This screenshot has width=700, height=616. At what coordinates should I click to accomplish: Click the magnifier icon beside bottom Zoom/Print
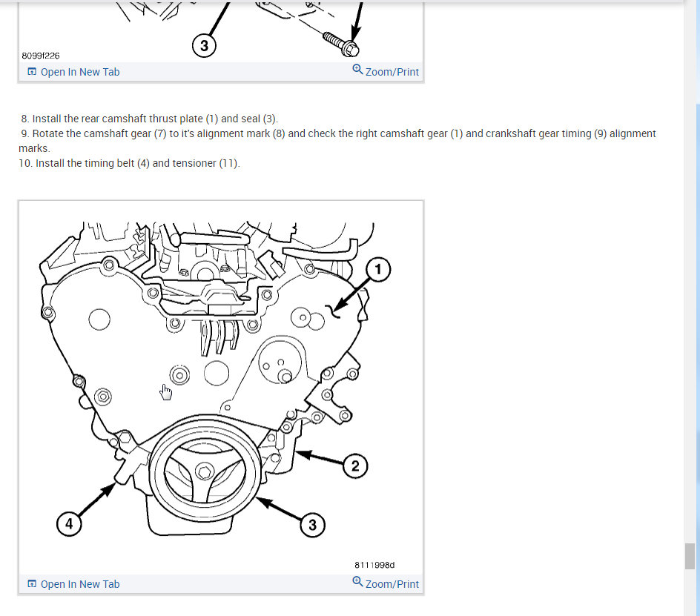[357, 583]
